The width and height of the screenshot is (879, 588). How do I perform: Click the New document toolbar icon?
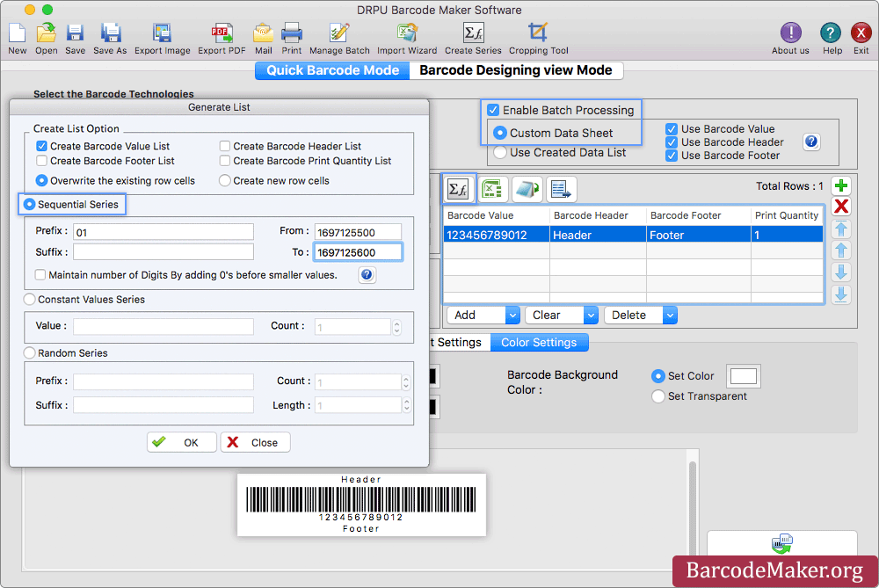coord(17,33)
